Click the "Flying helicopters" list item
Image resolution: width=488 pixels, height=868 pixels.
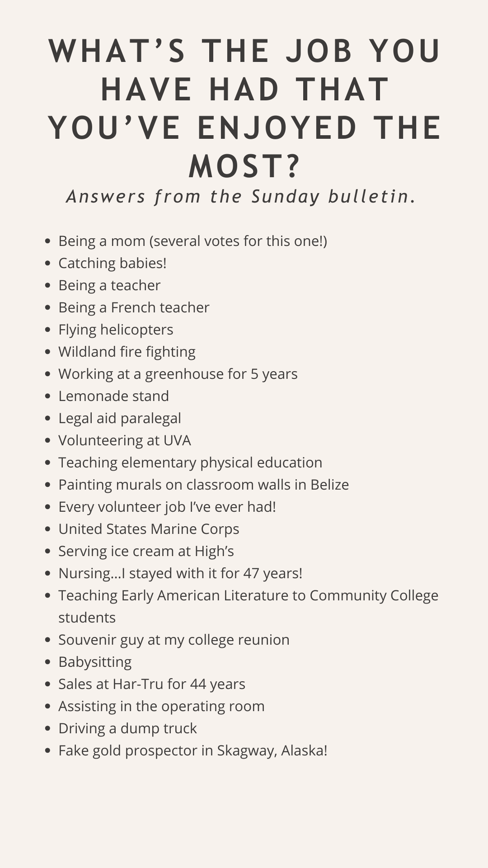116,330
